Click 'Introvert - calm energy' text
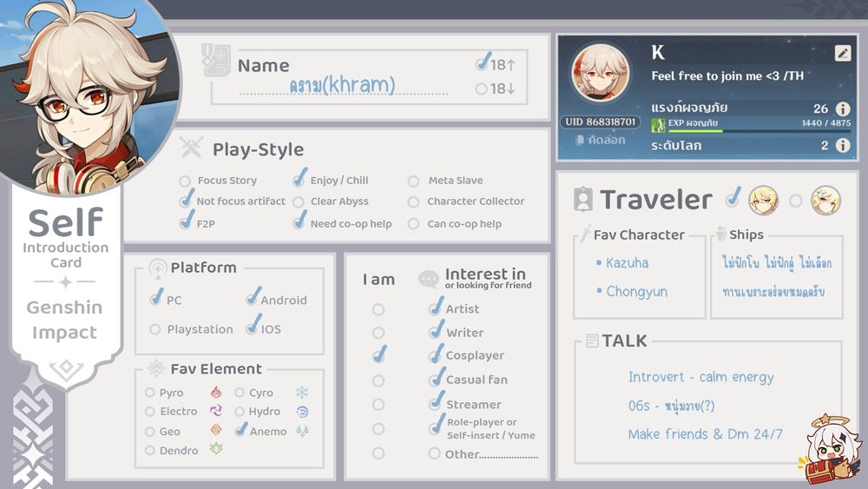The height and width of the screenshot is (489, 868). coord(700,377)
